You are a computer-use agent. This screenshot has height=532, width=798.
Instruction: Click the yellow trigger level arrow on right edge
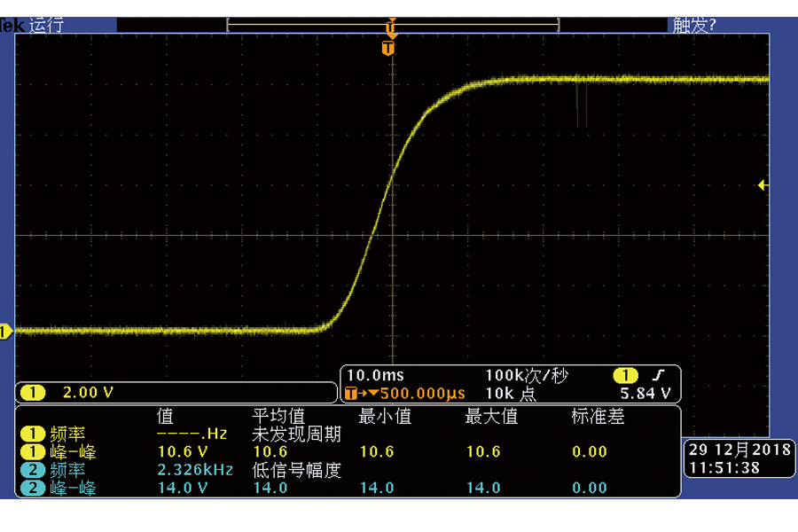tap(762, 184)
